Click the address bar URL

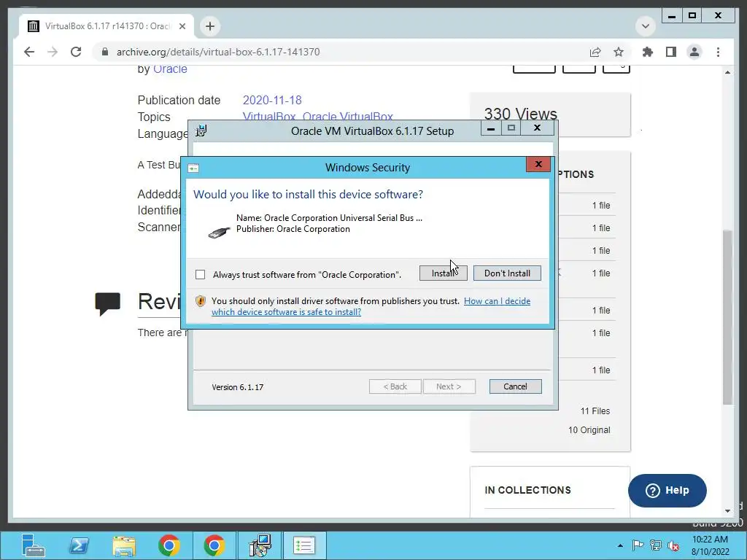click(218, 52)
